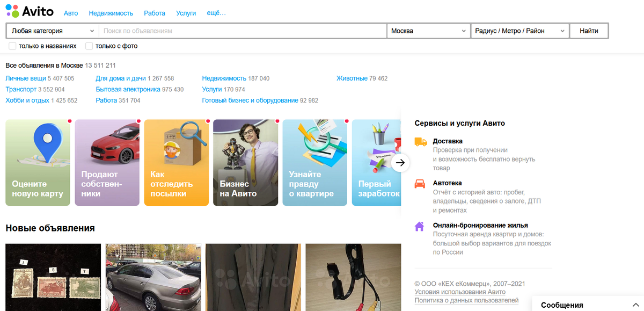The width and height of the screenshot is (644, 311).
Task: Open the Работа category link with 351 704
Action: [x=106, y=100]
